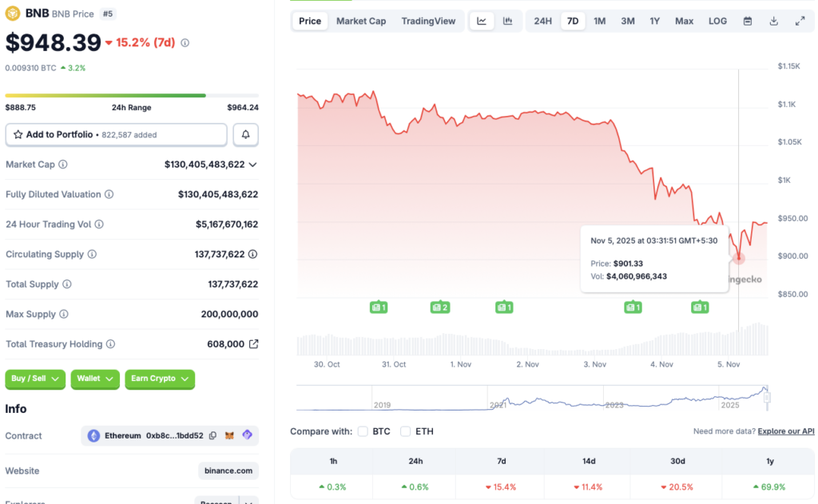Select the 1M time range tab

click(599, 21)
